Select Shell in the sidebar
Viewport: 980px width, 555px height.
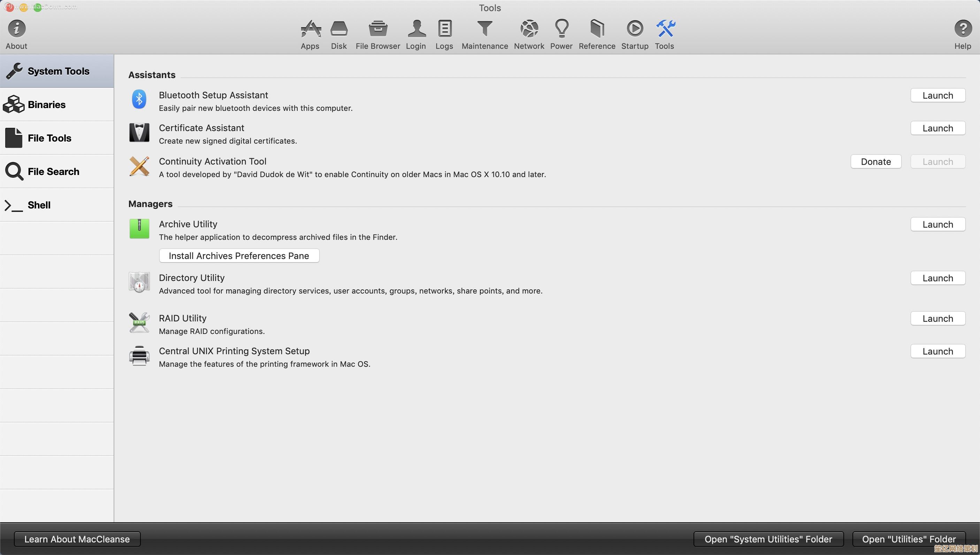point(57,205)
